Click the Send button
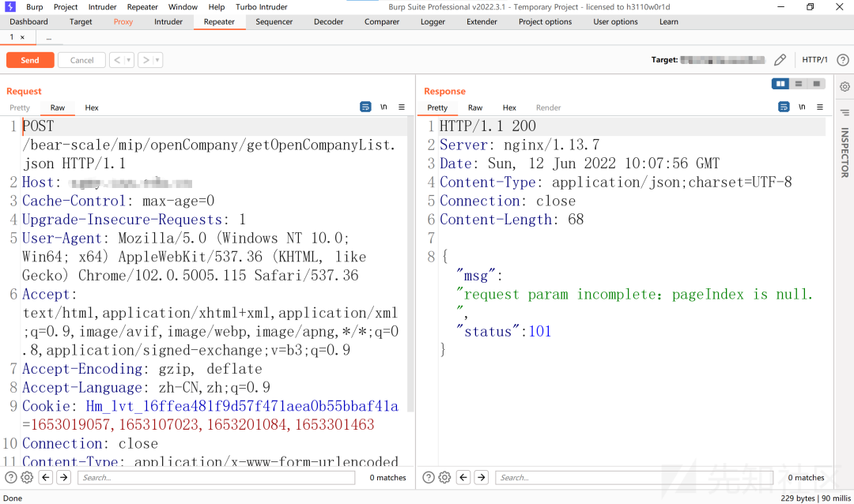 pyautogui.click(x=30, y=60)
